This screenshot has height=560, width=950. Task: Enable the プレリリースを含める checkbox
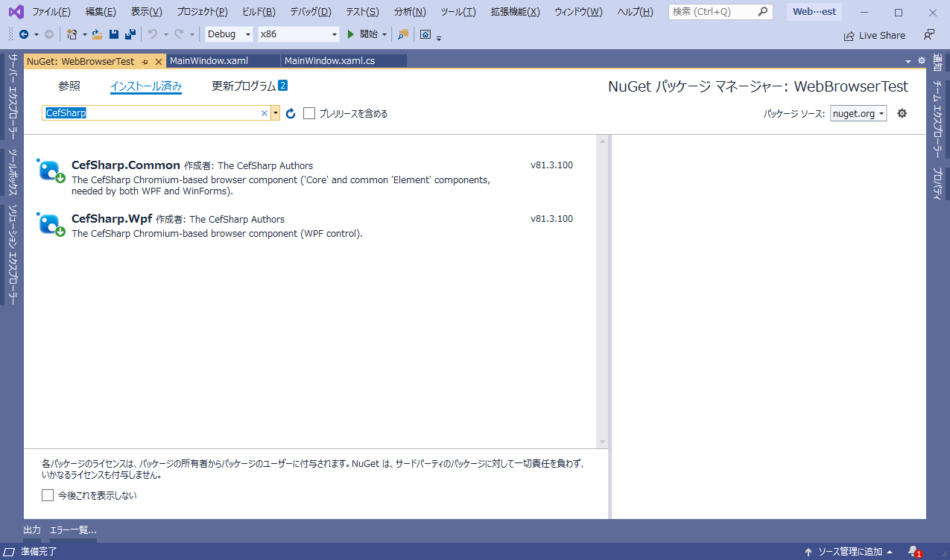point(309,113)
